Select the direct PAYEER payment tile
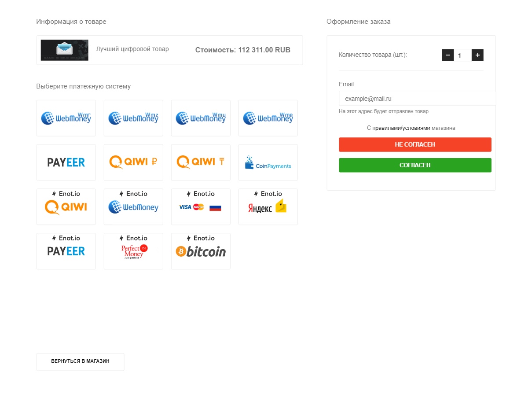The image size is (532, 398). 66,162
